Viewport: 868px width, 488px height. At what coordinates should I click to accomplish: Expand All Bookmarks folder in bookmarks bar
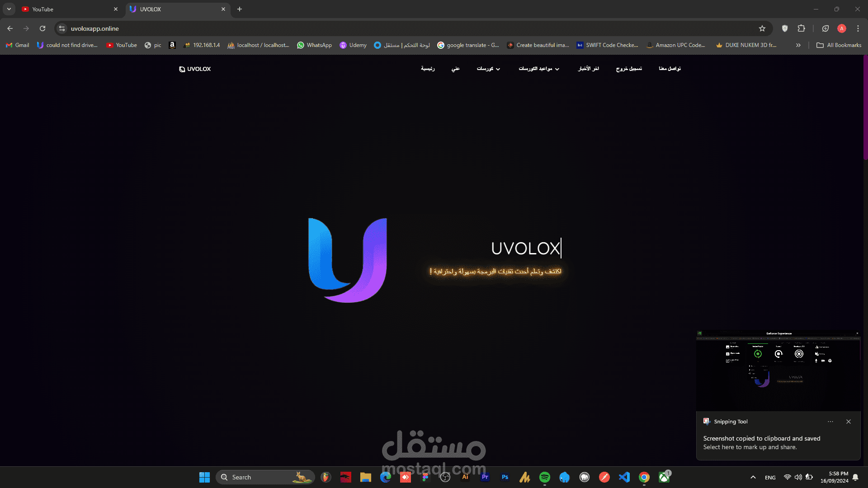click(x=839, y=45)
